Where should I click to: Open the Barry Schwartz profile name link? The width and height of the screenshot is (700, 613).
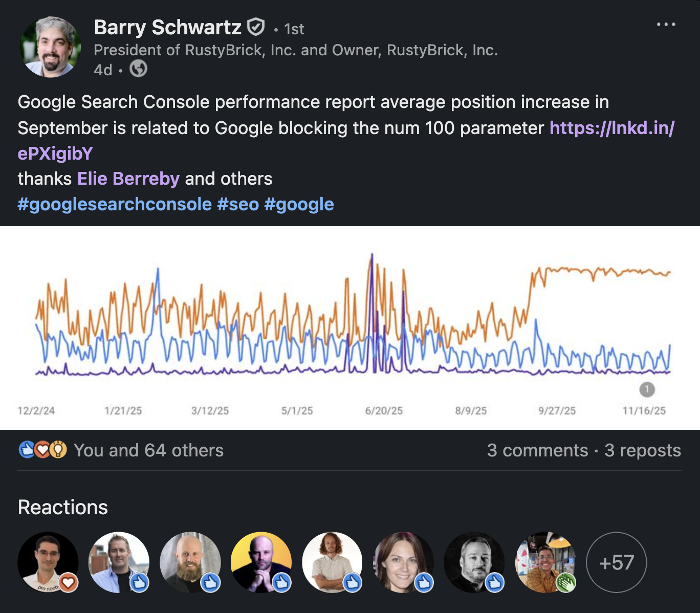167,28
